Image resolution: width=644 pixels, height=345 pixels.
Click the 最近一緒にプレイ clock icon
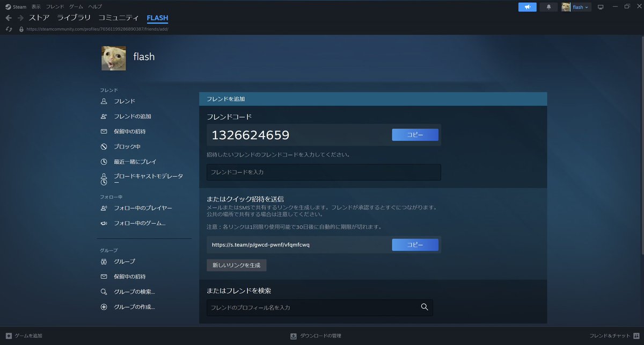pyautogui.click(x=104, y=161)
